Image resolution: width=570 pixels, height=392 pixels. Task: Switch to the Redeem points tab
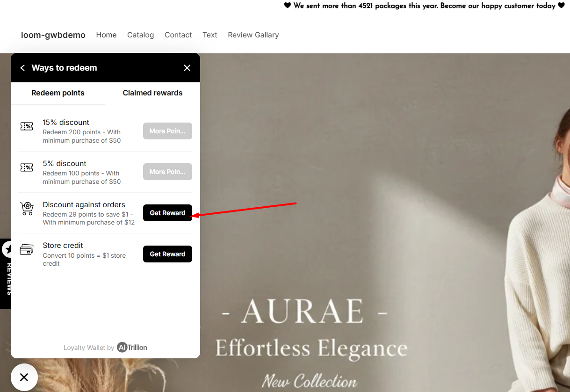click(58, 93)
